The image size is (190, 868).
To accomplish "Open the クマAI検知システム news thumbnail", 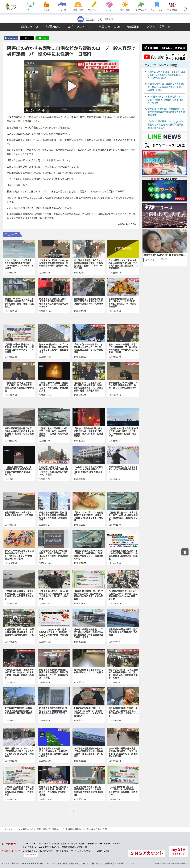I will [123, 249].
